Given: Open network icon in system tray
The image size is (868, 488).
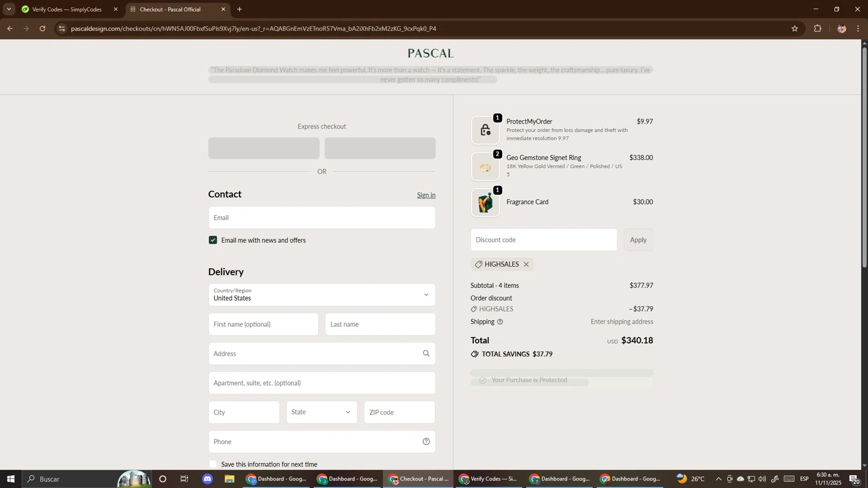Looking at the screenshot, I should coord(751,479).
